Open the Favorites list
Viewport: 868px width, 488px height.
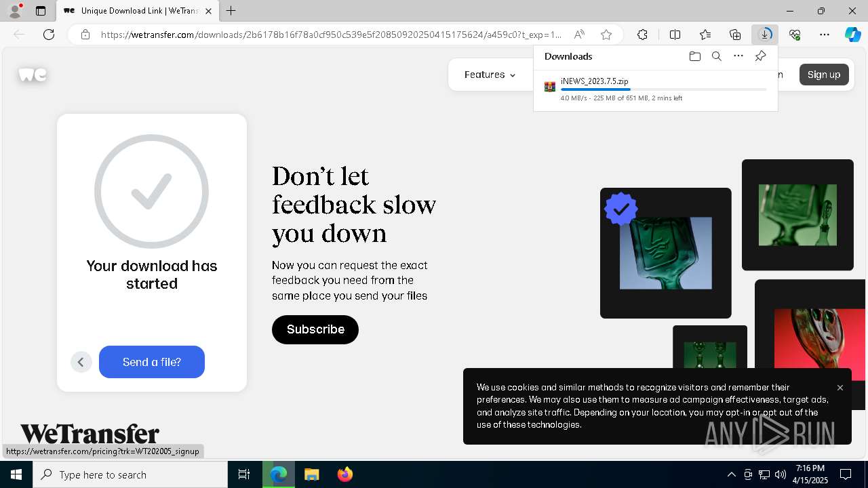[705, 35]
